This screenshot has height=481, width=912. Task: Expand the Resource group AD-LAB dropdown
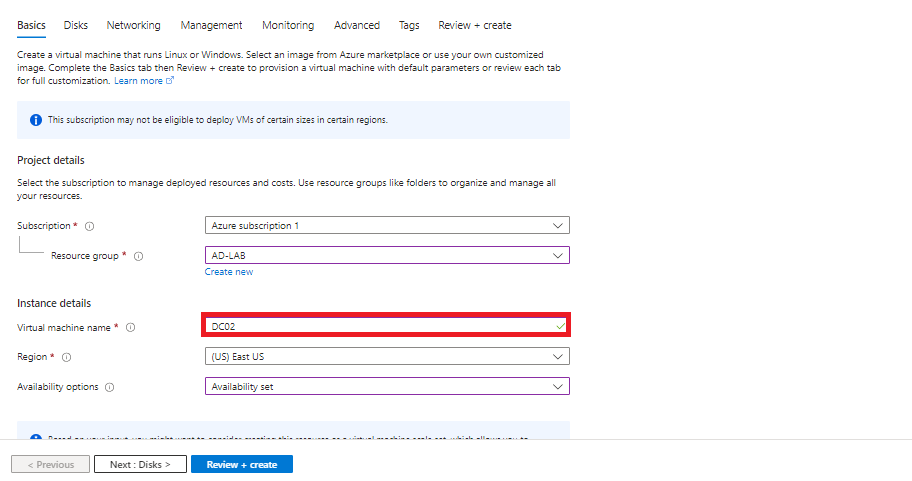point(387,255)
